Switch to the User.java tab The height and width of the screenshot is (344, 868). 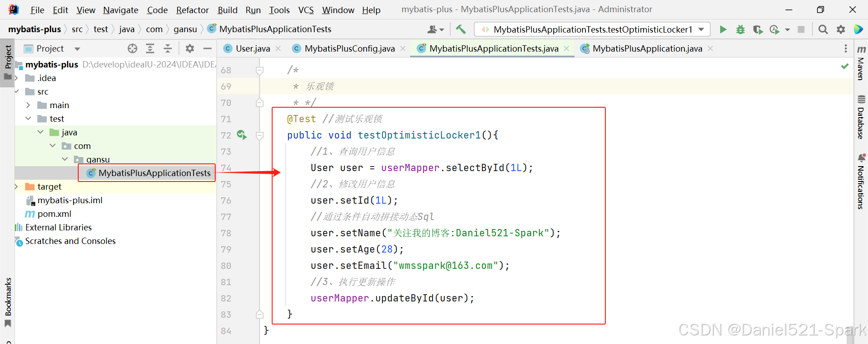(253, 48)
